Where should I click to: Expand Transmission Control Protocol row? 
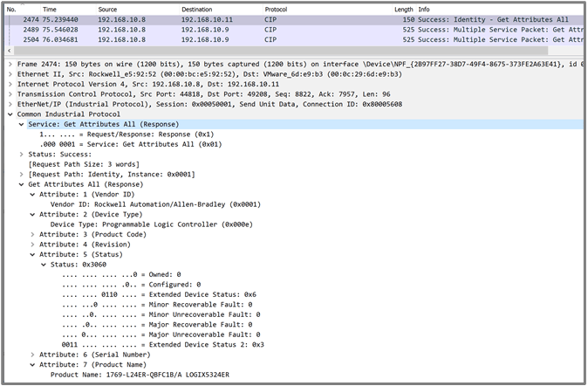10,94
